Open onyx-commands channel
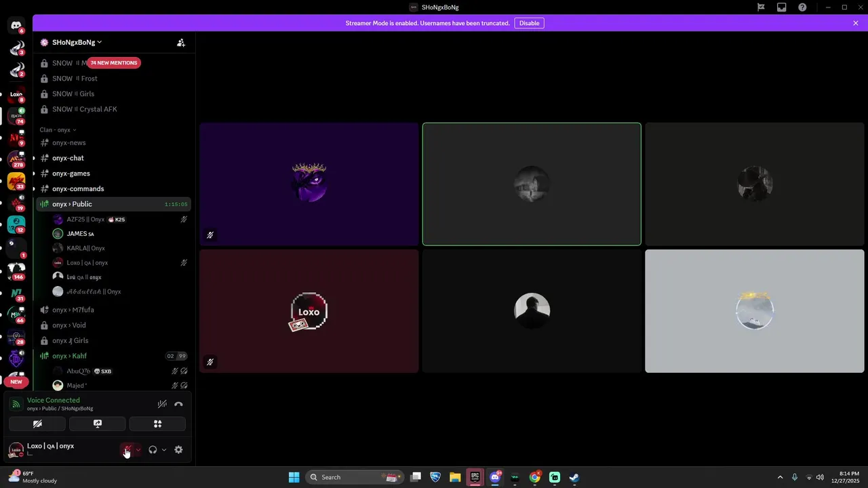This screenshot has width=868, height=488. click(113, 189)
